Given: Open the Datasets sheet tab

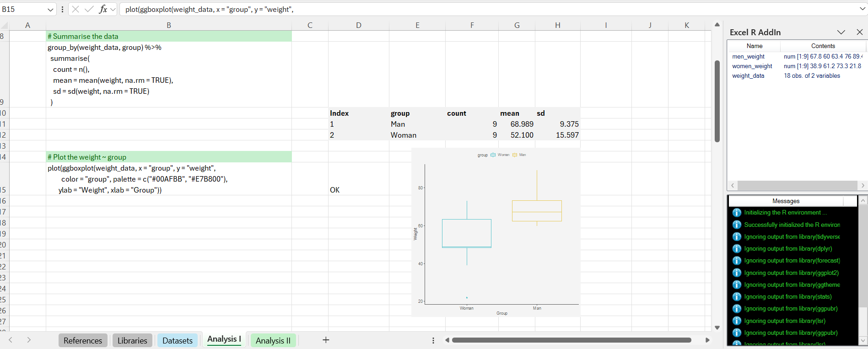Looking at the screenshot, I should 178,340.
